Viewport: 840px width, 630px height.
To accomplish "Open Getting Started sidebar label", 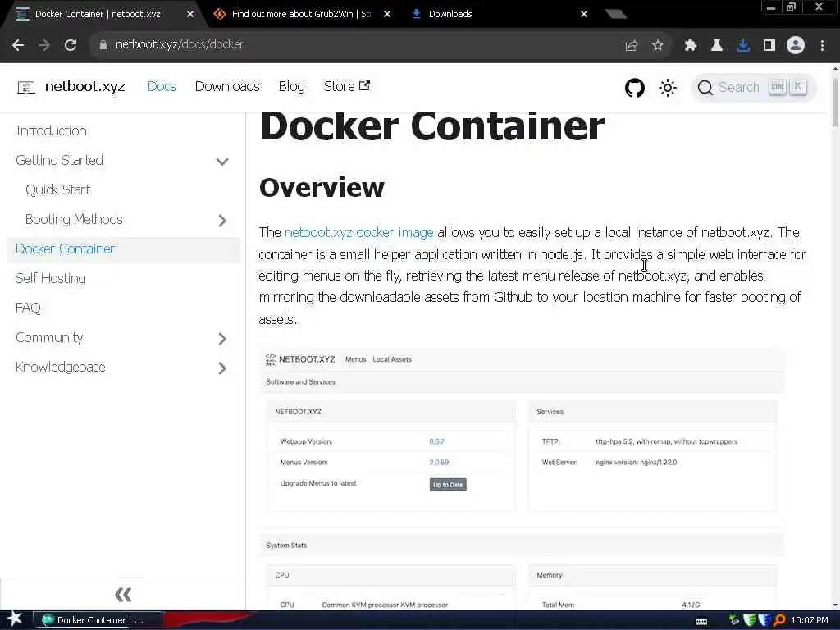I will (x=59, y=160).
